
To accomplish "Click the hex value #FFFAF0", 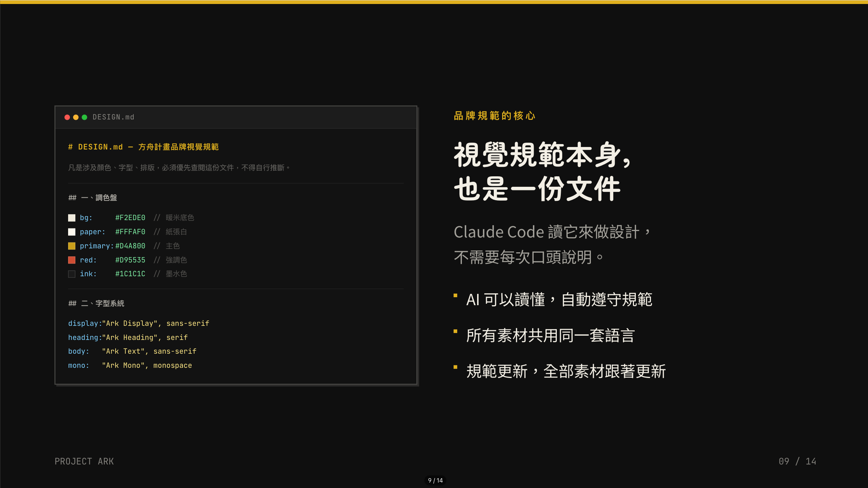I will pos(130,232).
